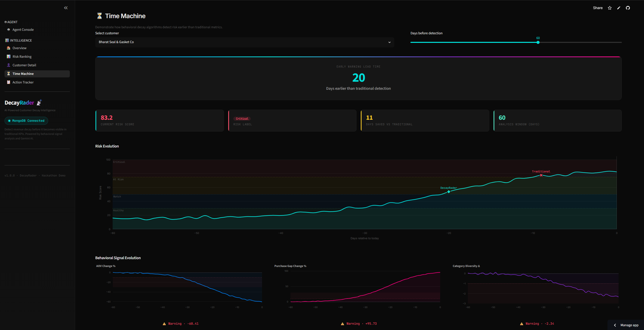Viewport: 644px width, 330px height.
Task: Click the Days before detection slider handle
Action: click(538, 42)
